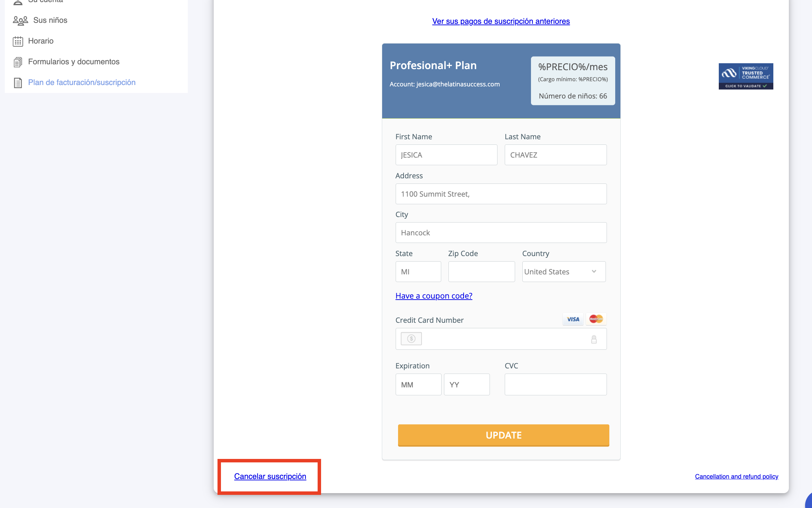
Task: Click the lock icon in card field
Action: point(594,339)
